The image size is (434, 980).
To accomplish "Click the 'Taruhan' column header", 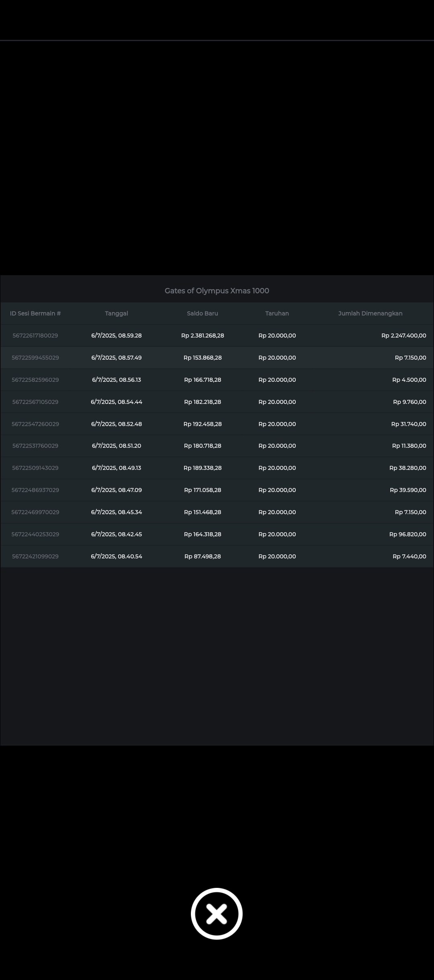I will click(277, 313).
